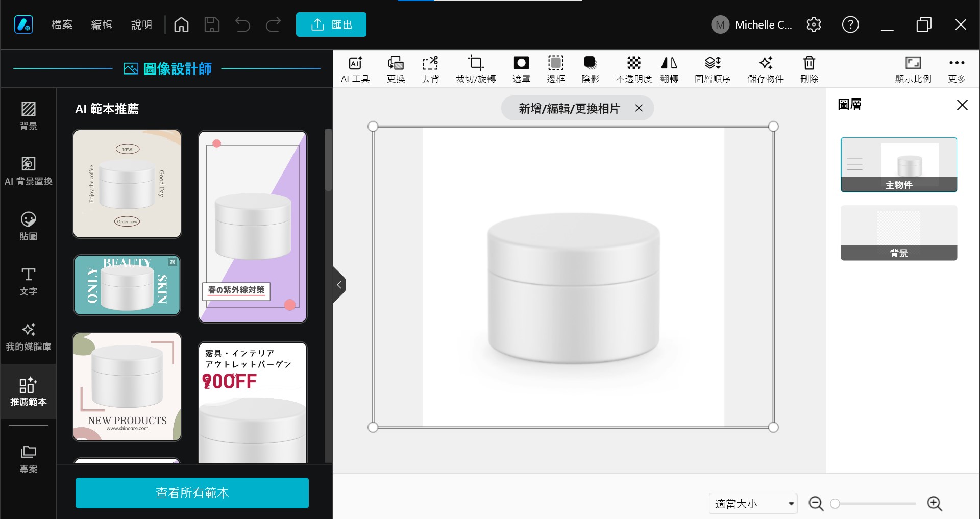Screen dimensions: 980x519
Task: Add a 邊框 border
Action: (556, 69)
